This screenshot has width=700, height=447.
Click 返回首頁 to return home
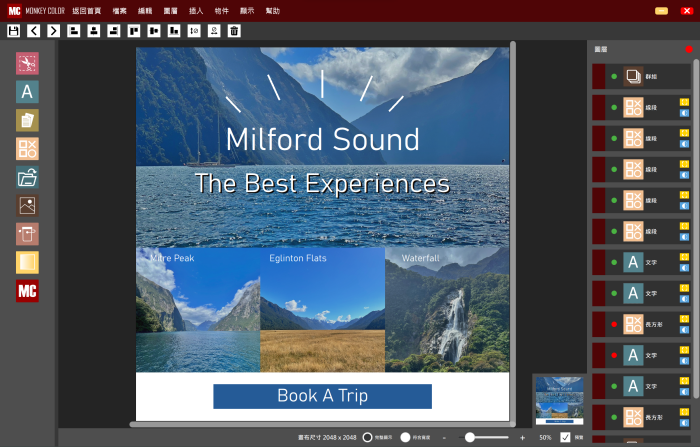[87, 10]
